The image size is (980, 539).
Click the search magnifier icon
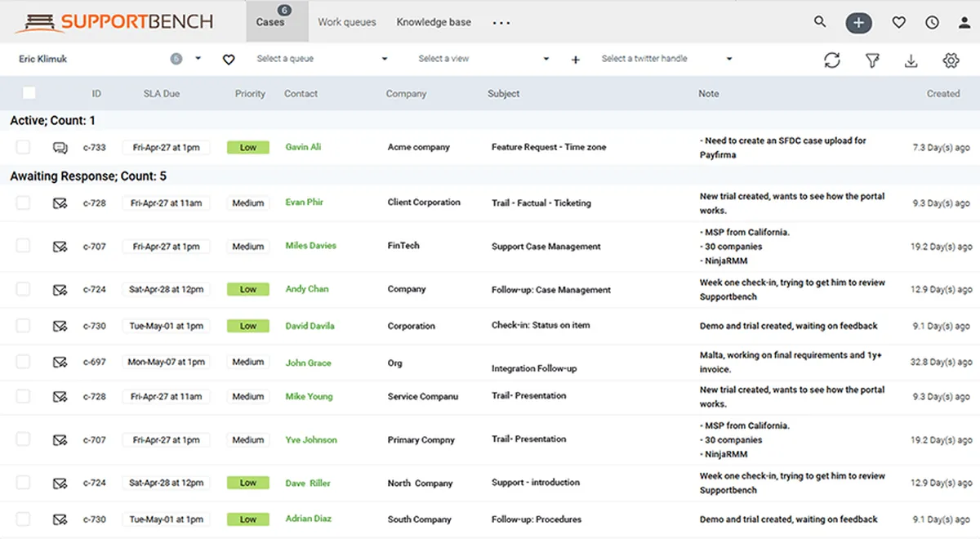coord(820,22)
